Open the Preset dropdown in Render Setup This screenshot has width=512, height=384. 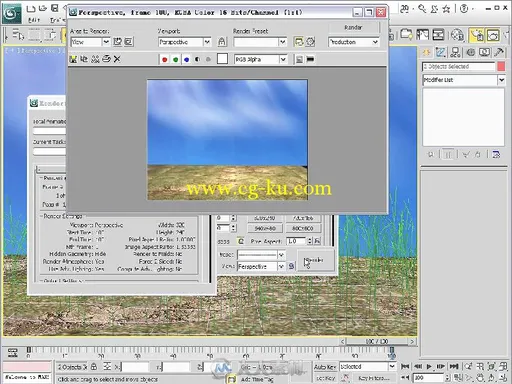[281, 255]
